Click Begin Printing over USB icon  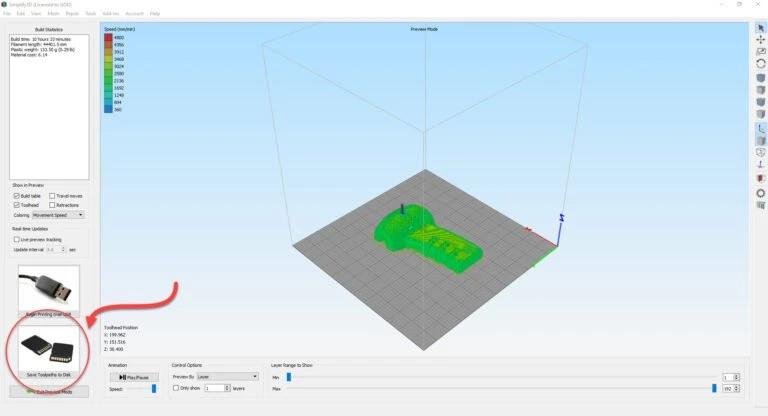[x=49, y=288]
